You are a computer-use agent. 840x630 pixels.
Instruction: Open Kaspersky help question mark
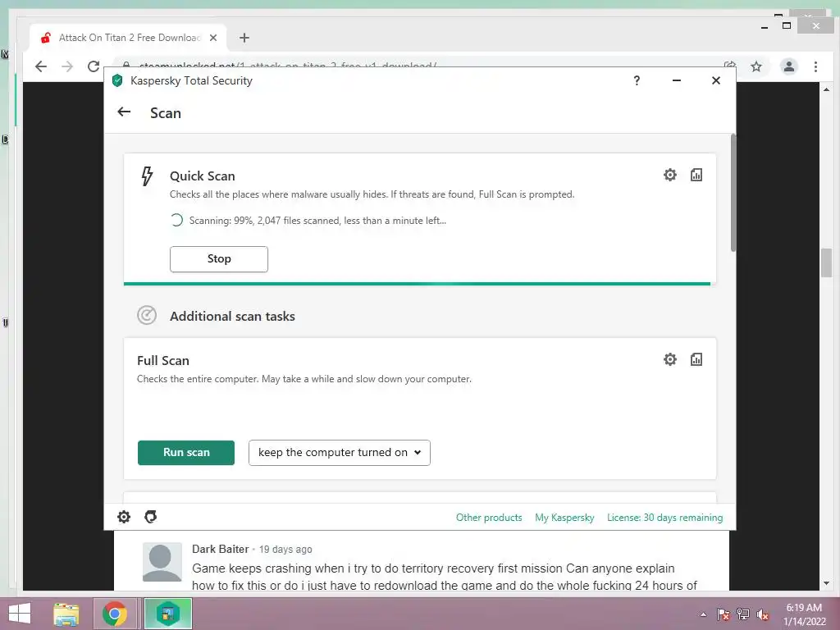point(637,80)
